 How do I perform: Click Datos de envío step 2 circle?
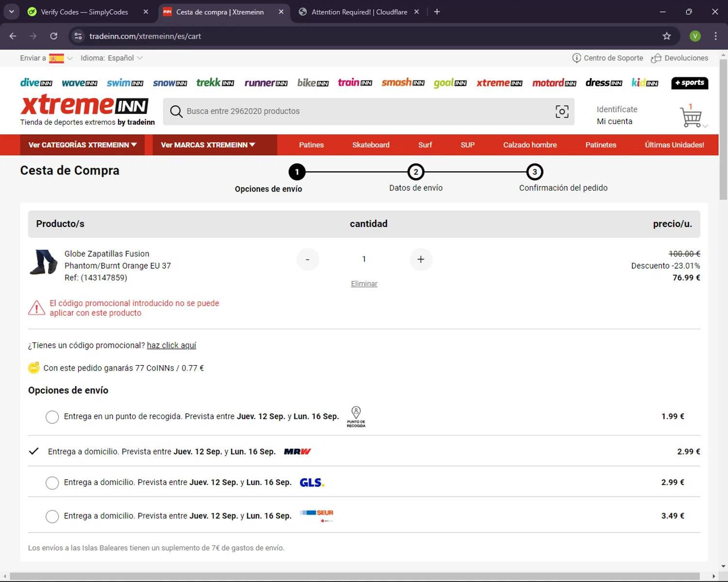click(x=416, y=172)
